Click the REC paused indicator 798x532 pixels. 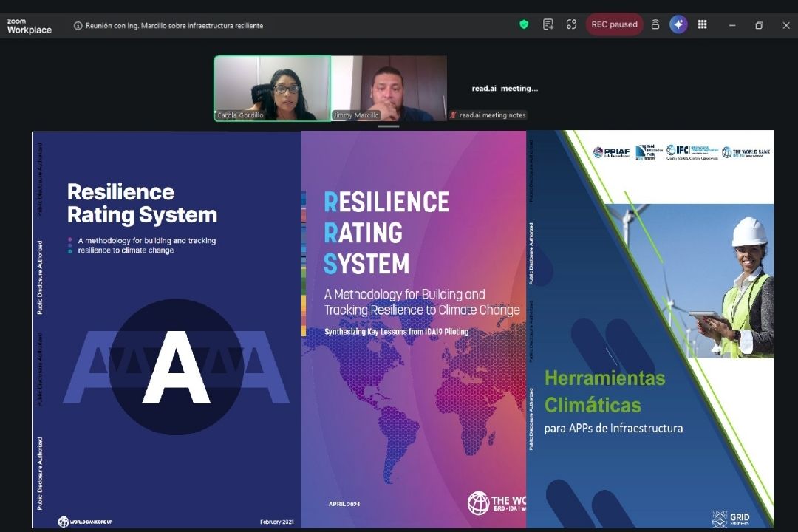click(614, 24)
